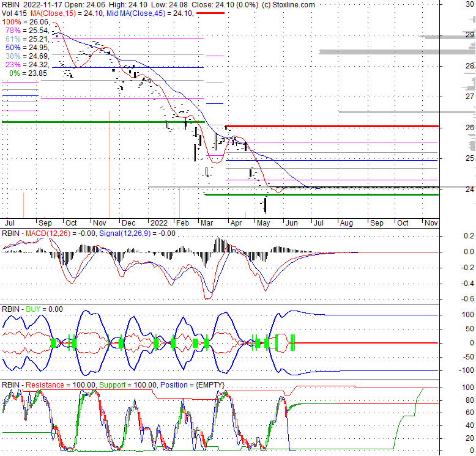This screenshot has width=476, height=456.
Task: Click the 60 value on the bottom panel axis
Action: [470, 413]
